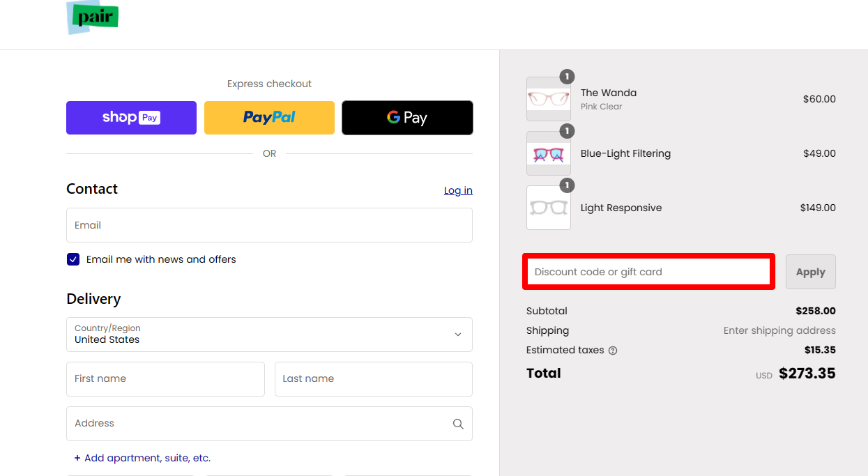The height and width of the screenshot is (476, 868).
Task: Expand Add apartment, suite, etc.
Action: (142, 458)
